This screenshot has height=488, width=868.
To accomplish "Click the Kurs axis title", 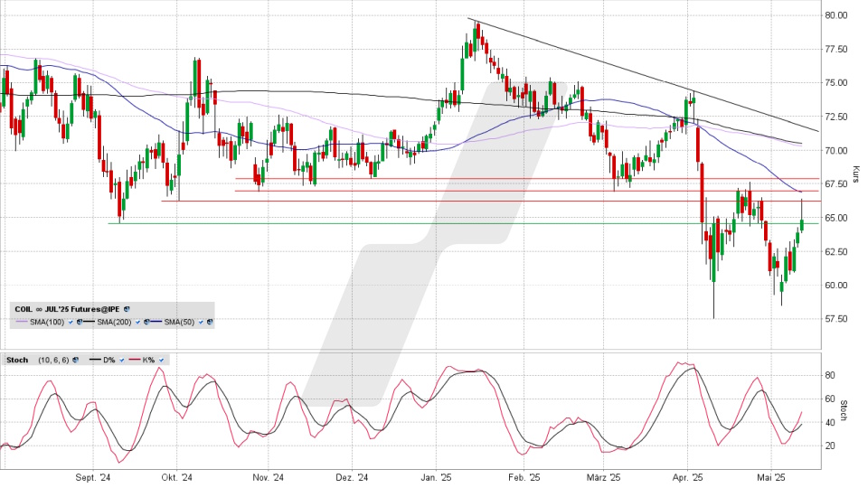I will pos(856,174).
